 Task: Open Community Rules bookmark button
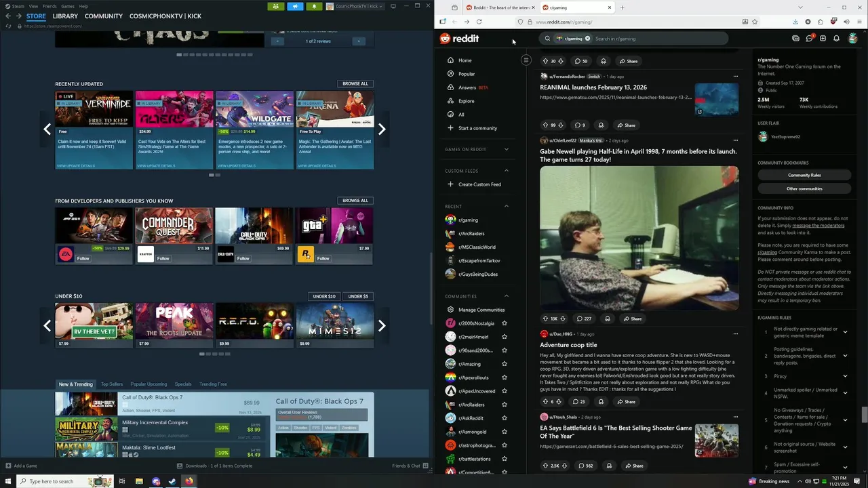(804, 175)
